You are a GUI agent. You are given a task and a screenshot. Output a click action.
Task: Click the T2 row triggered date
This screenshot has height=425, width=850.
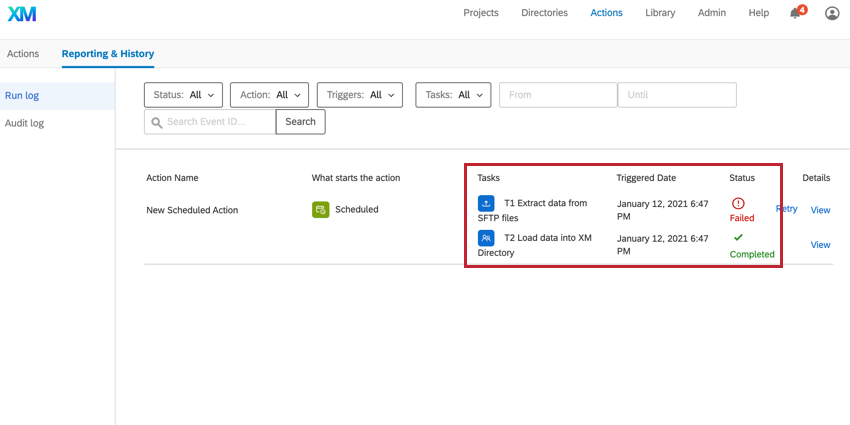[662, 245]
